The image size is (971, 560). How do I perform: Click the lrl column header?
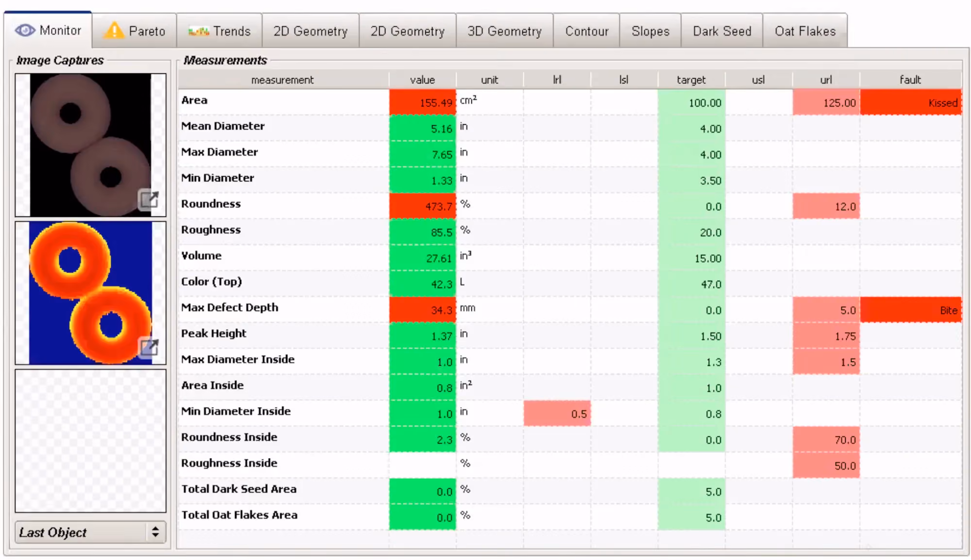click(557, 80)
